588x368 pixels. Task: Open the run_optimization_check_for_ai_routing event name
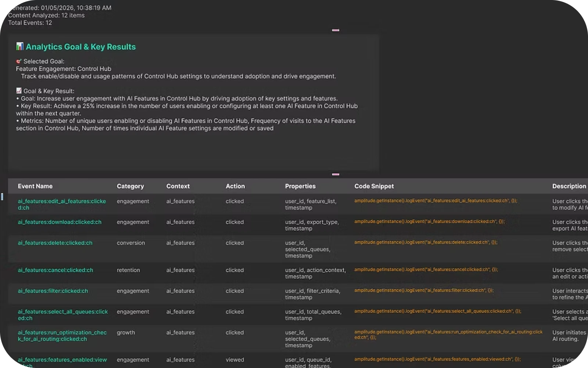tap(62, 336)
